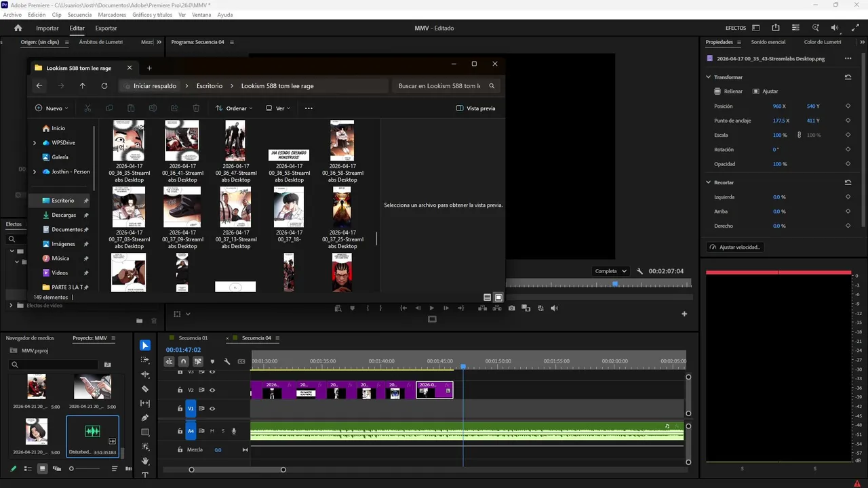Select the Ripple Edit tool
This screenshot has height=488, width=868.
click(145, 374)
